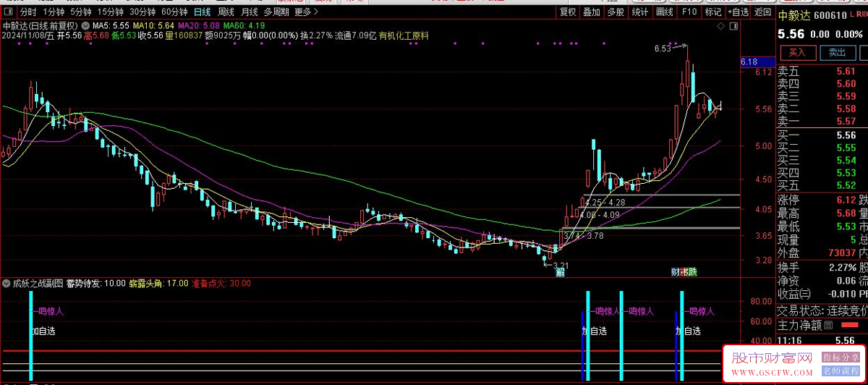Open the 多周期 multi-period view
Viewport: 868px width, 385px height.
tap(276, 12)
